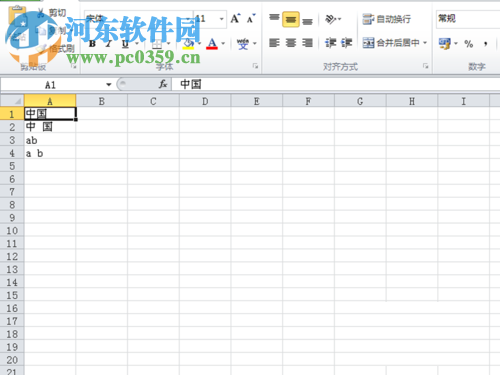The width and height of the screenshot is (500, 375).
Task: Click cell A2 containing spaced 中 国
Action: pos(50,127)
